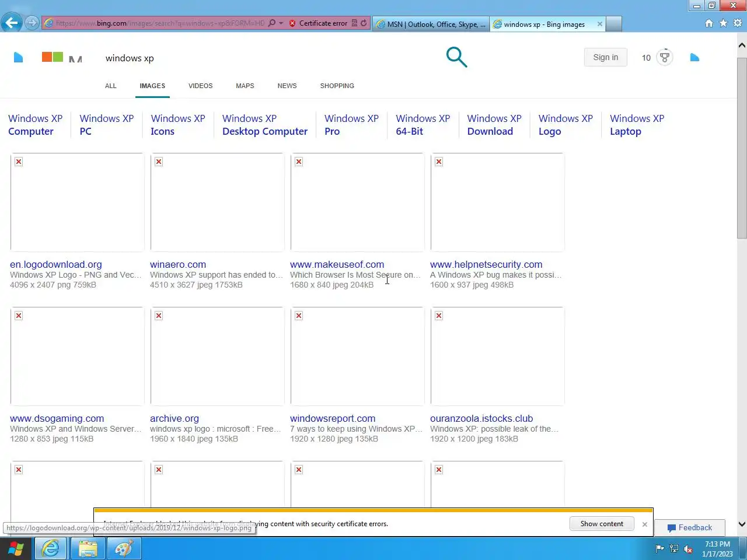747x560 pixels.
Task: Open the rewards medal icon
Action: click(664, 57)
